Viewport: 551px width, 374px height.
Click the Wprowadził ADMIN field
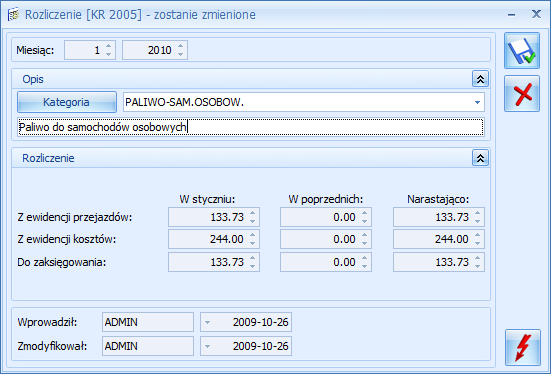pos(148,322)
